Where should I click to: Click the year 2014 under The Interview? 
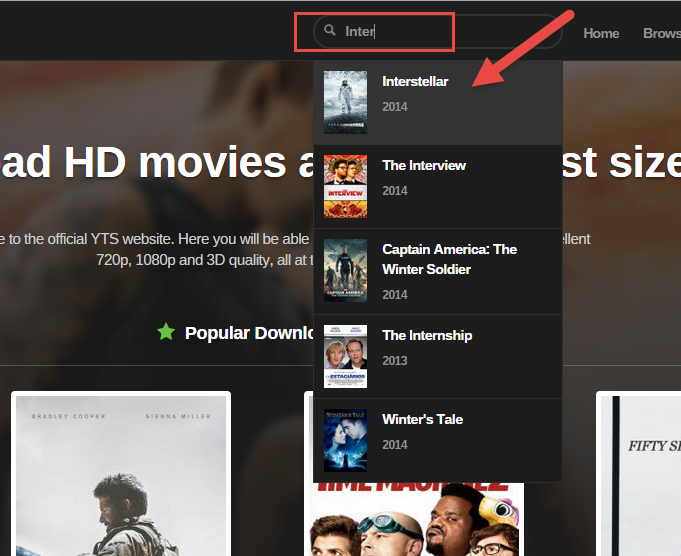[395, 190]
